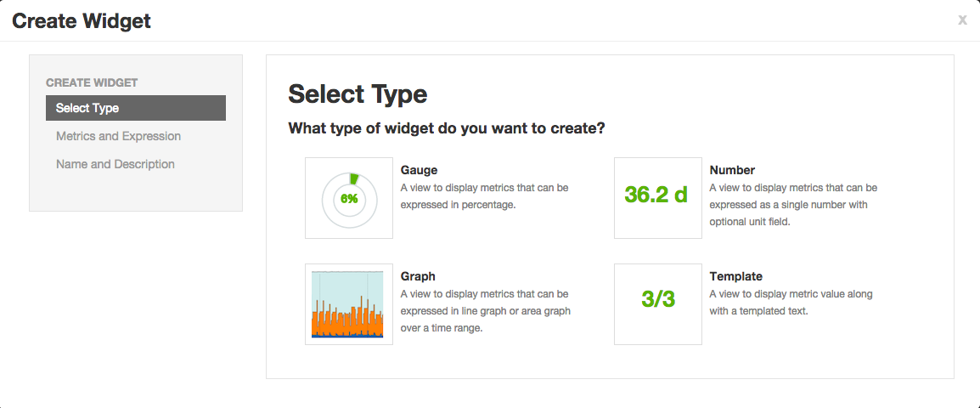Screen dimensions: 980x408
Task: Click the Create Widget dialog title
Action: (x=82, y=20)
